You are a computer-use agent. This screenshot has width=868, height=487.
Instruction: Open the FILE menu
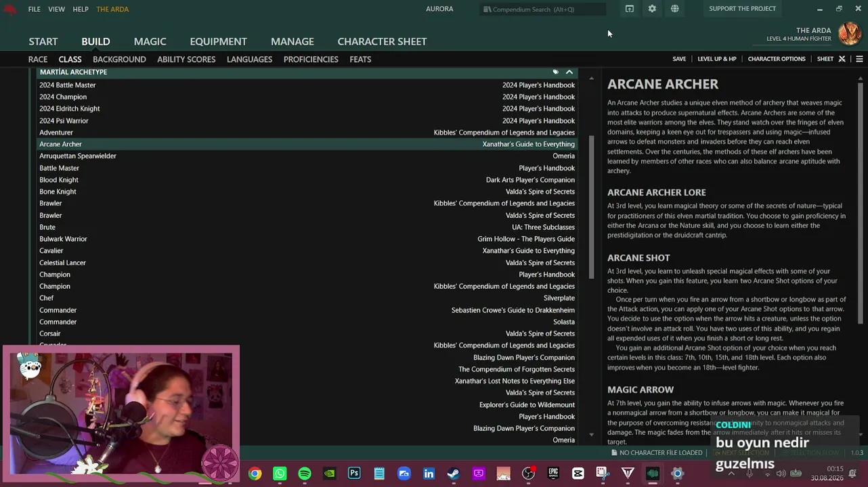coord(34,9)
